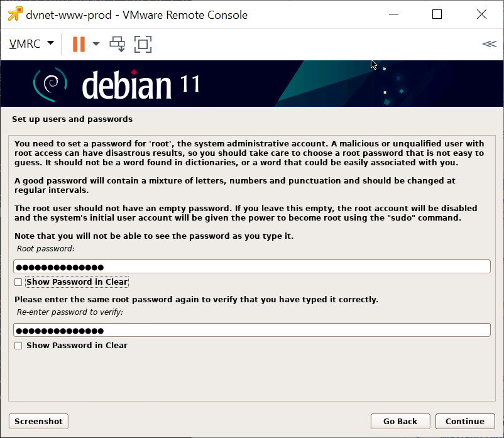
Task: Pause the virtual machine with the orange icon
Action: (79, 44)
